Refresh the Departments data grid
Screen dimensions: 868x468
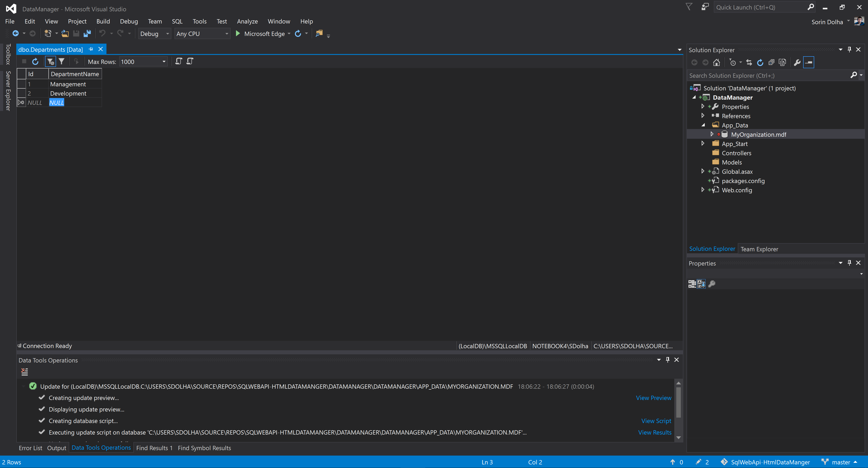click(35, 61)
